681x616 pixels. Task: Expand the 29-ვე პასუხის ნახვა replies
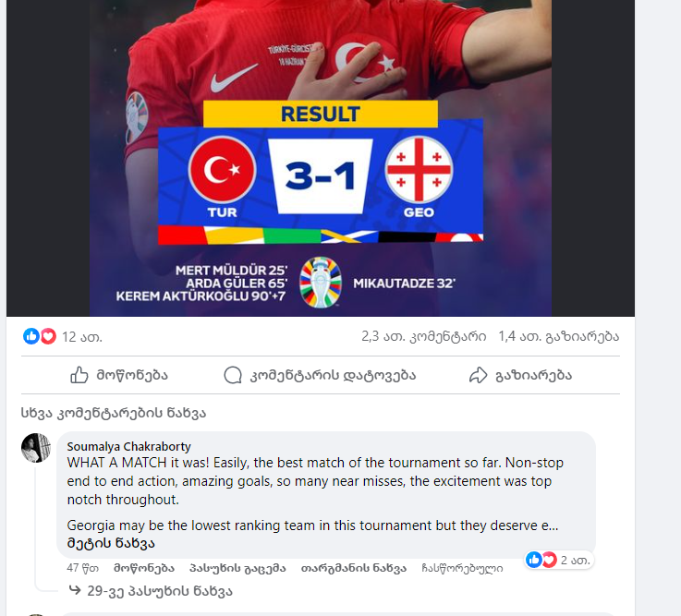[x=160, y=591]
